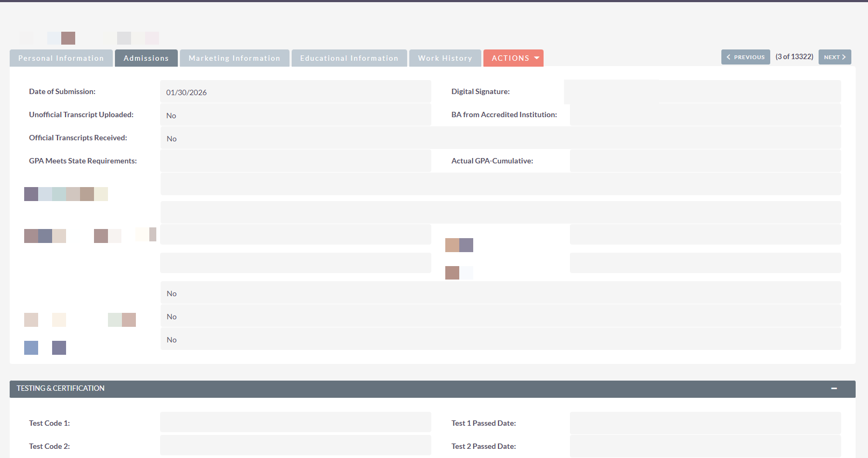
Task: Click the Test 1 Passed Date field
Action: click(x=705, y=423)
